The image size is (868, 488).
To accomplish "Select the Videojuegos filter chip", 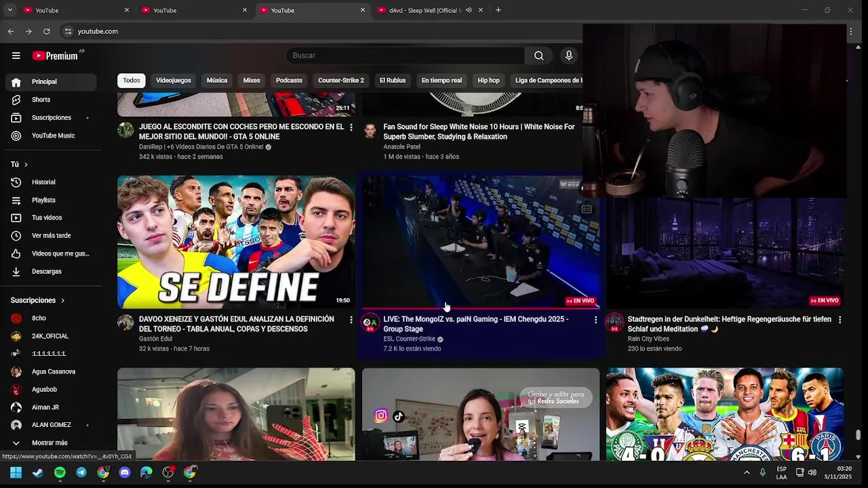I will point(174,81).
